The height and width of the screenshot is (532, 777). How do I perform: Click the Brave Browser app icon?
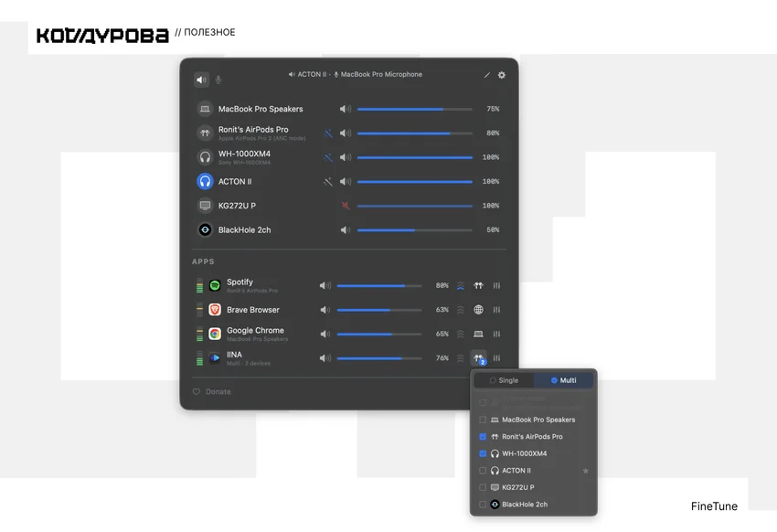[215, 310]
